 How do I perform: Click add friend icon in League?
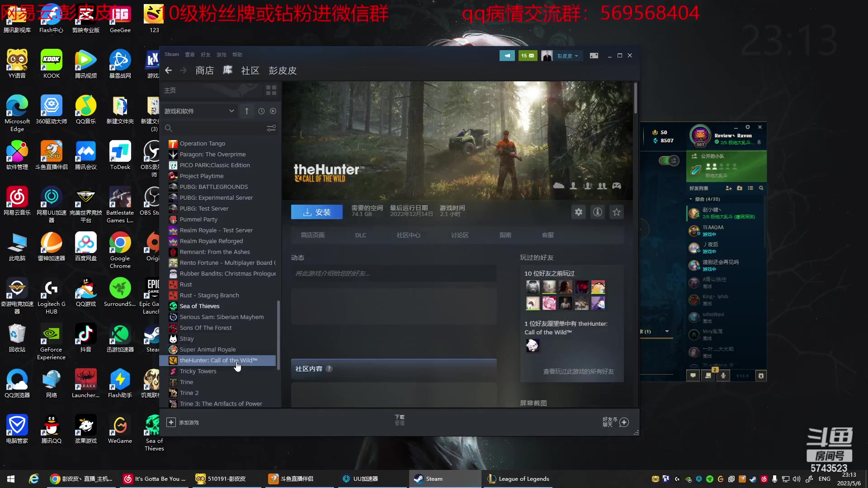729,188
